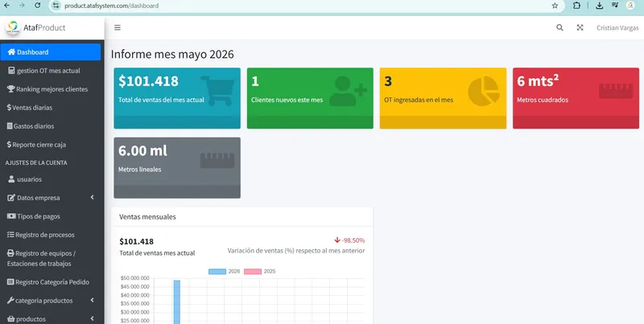Click the browser forward arrow
Image resolution: width=644 pixels, height=324 pixels.
[x=22, y=6]
